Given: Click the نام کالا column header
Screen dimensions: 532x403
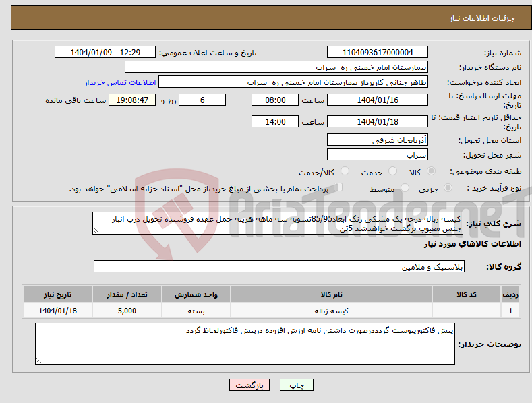Looking at the screenshot, I should coord(332,294).
